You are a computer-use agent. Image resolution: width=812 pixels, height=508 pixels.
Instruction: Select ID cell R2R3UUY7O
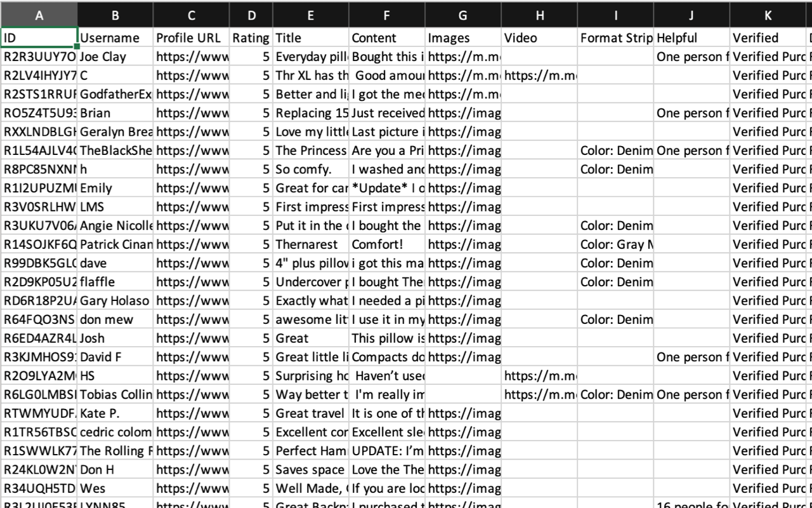click(39, 57)
